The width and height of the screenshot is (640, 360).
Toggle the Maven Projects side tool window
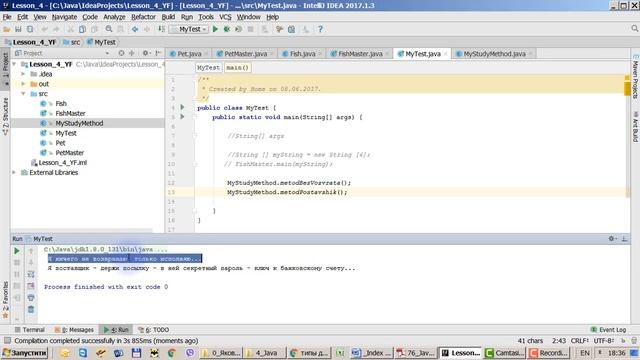635,78
